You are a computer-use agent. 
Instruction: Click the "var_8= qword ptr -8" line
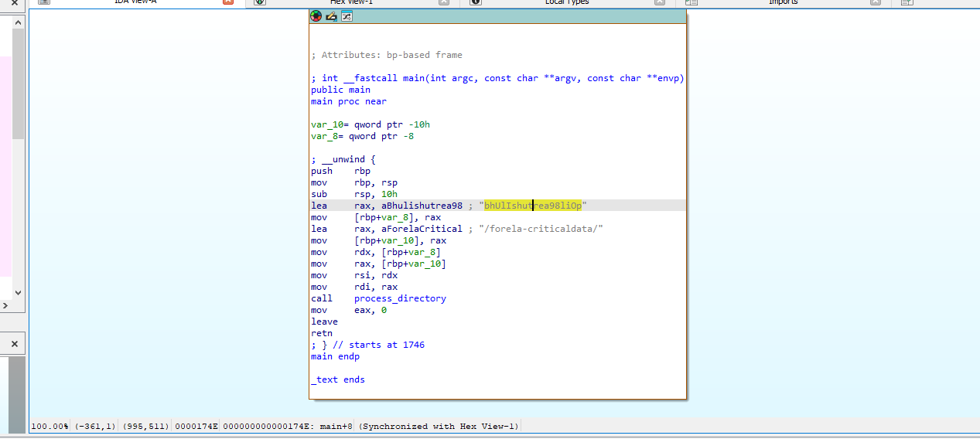click(x=362, y=136)
